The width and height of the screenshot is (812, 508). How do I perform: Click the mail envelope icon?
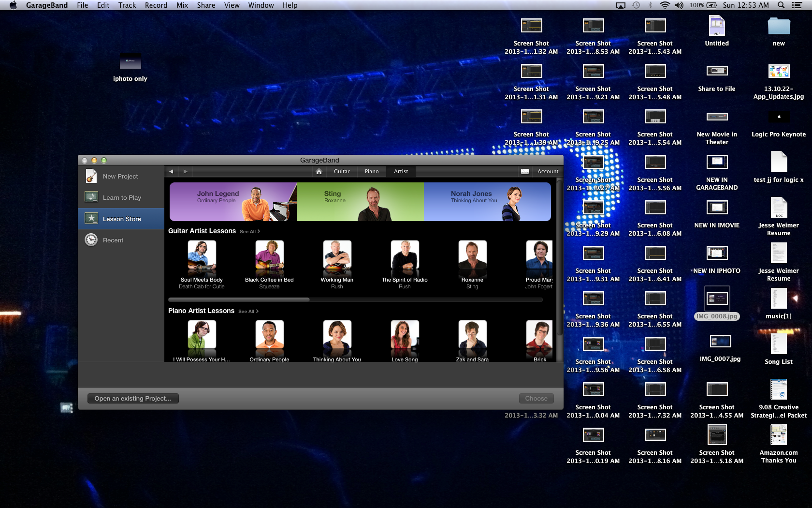click(x=525, y=171)
